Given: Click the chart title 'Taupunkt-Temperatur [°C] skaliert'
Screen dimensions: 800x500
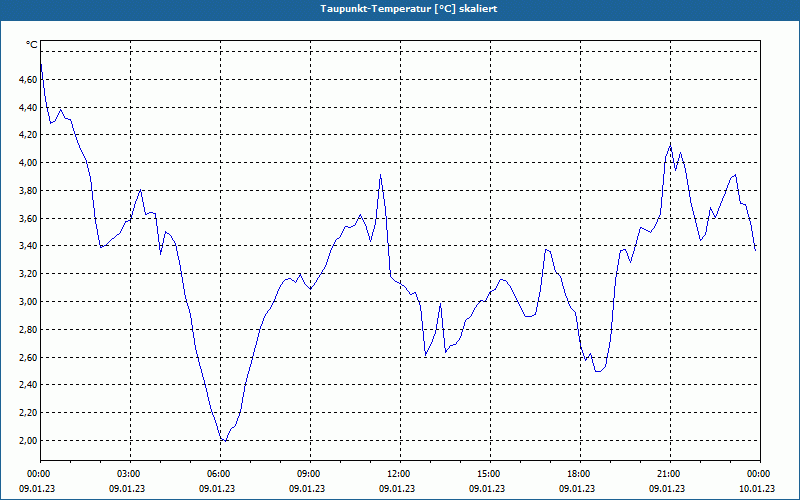Looking at the screenshot, I should (x=409, y=9).
